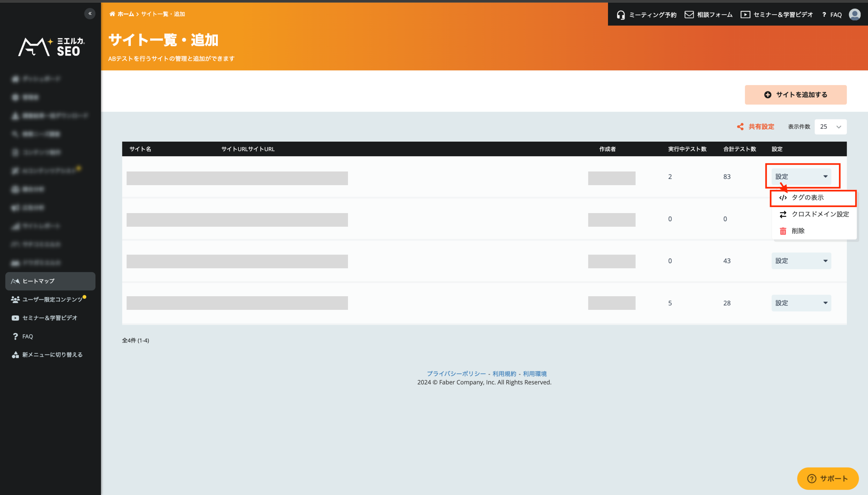Switch via 新メニューに切り替える in the sidebar

(52, 355)
